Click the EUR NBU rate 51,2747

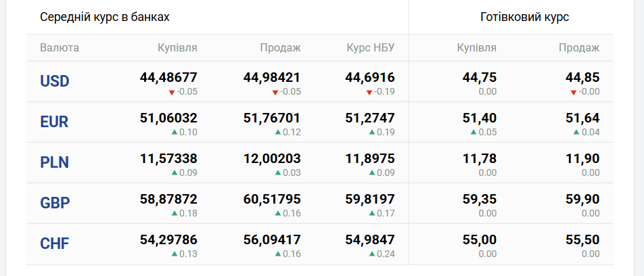(x=370, y=118)
